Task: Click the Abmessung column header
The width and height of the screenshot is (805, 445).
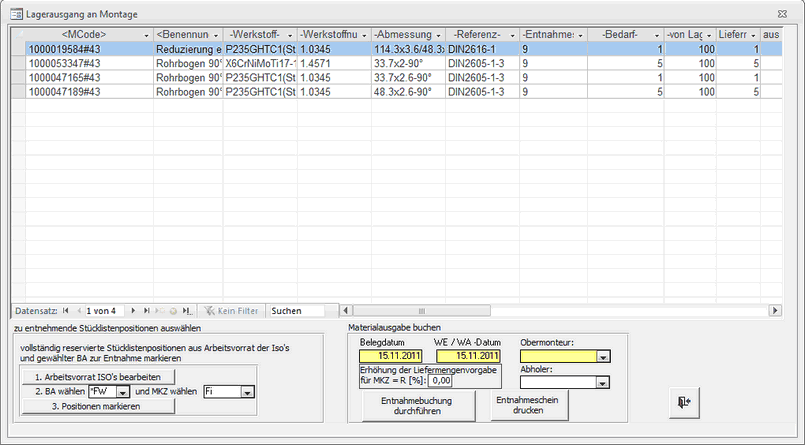Action: point(406,35)
